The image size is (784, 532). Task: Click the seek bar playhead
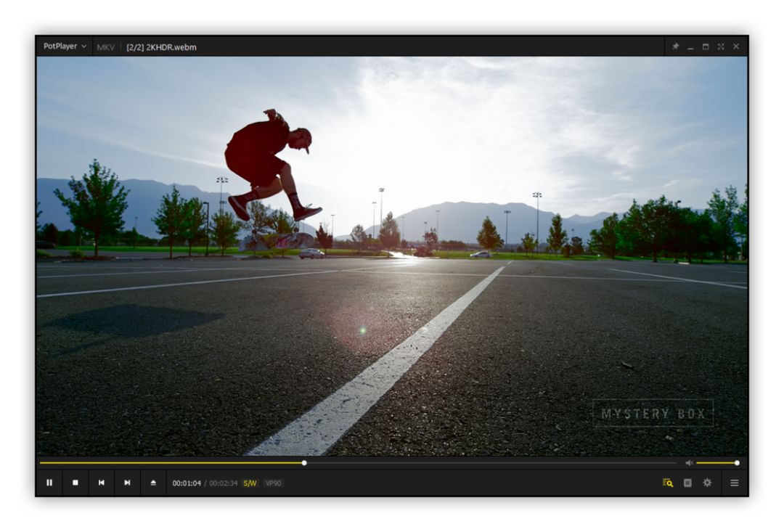pos(304,464)
